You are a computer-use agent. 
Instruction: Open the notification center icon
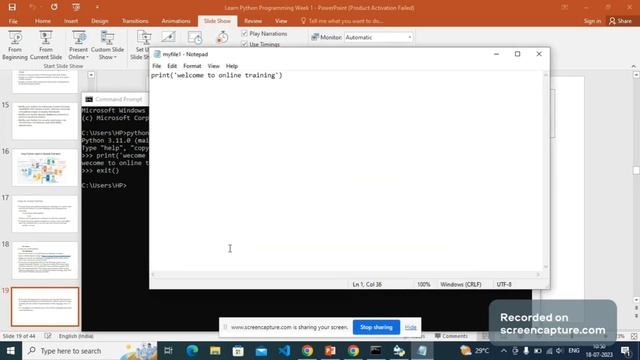click(x=625, y=351)
